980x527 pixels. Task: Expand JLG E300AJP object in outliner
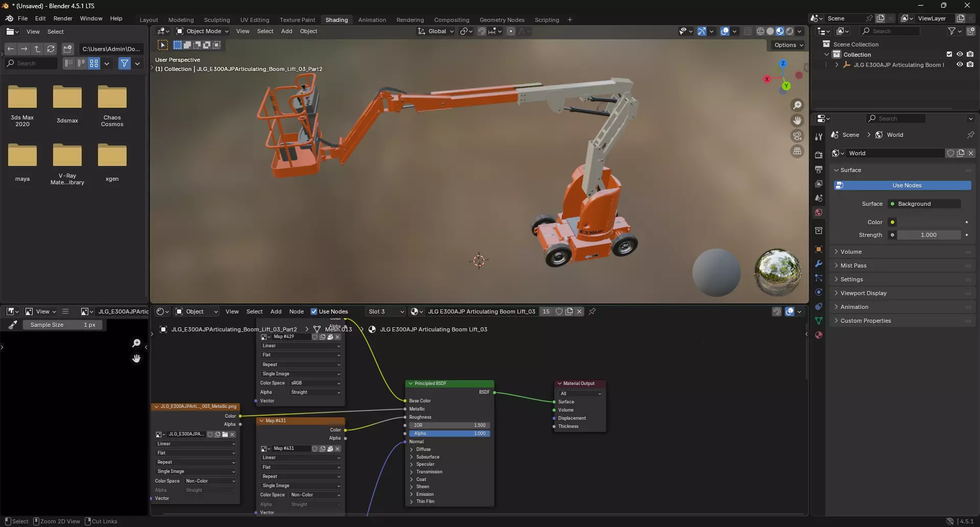click(x=837, y=65)
